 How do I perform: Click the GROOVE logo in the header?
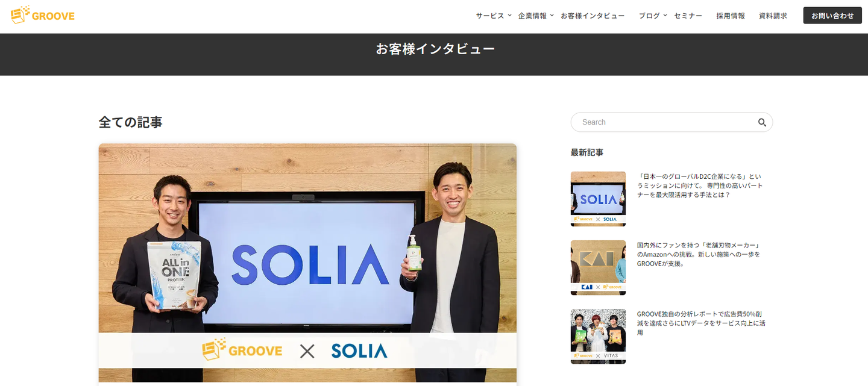[43, 15]
